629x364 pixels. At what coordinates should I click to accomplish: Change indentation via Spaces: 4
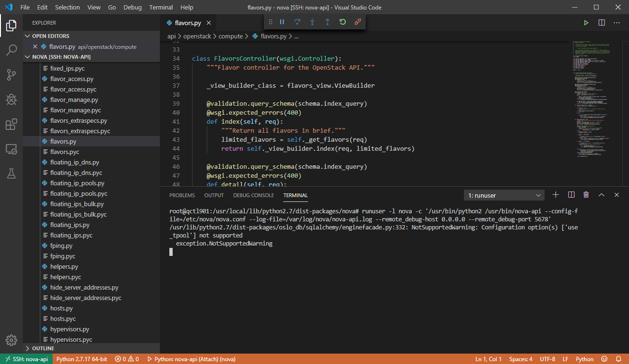pyautogui.click(x=521, y=359)
